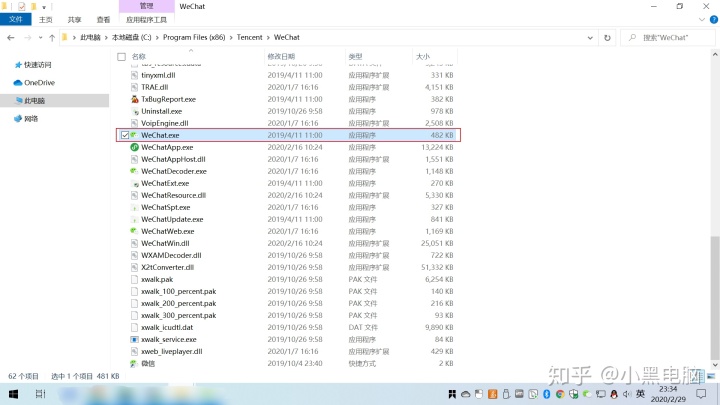
Task: Click Windows Security shield tray icon
Action: click(x=573, y=394)
